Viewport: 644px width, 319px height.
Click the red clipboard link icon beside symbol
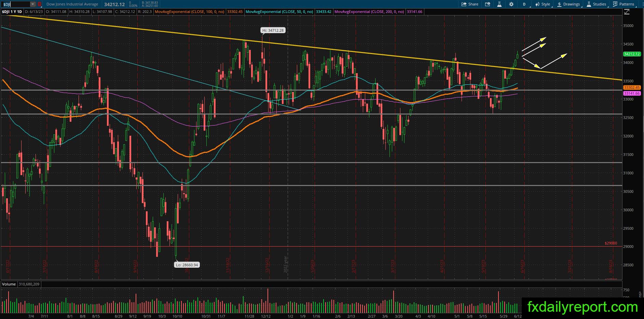point(40,4)
